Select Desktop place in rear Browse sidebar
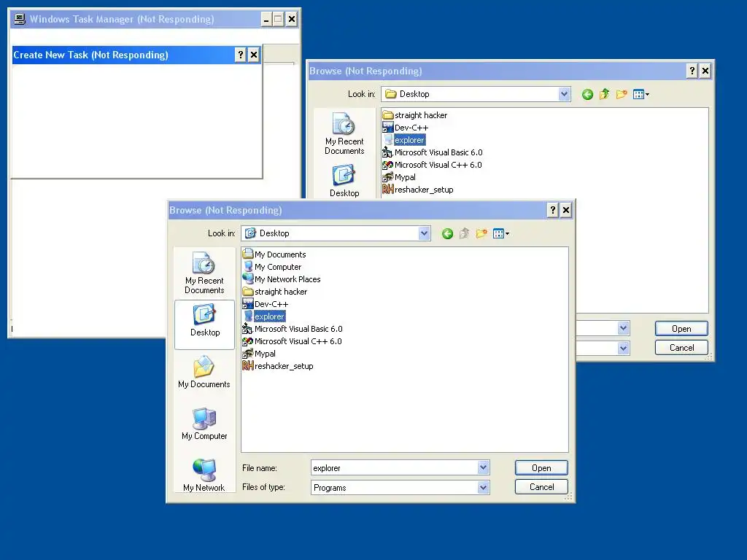The image size is (747, 560). (344, 181)
